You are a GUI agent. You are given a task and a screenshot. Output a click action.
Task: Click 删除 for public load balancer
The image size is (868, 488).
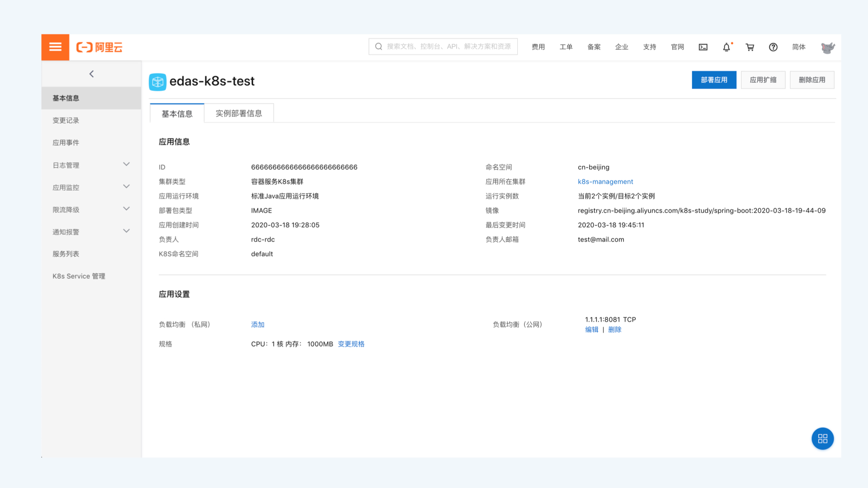(615, 329)
